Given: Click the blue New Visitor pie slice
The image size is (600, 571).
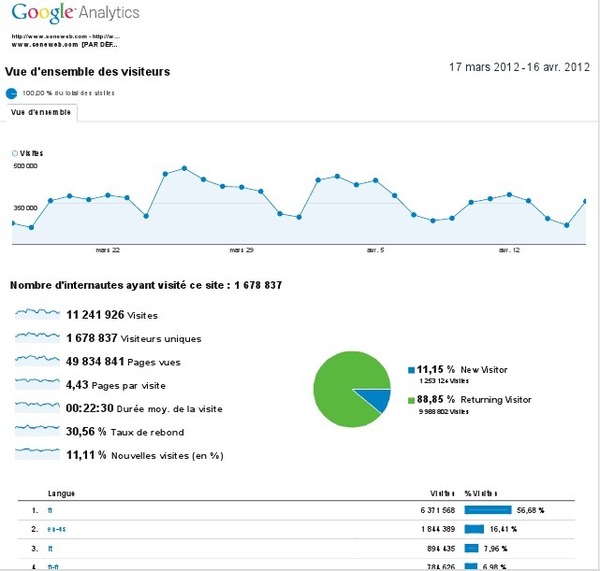Looking at the screenshot, I should click(x=379, y=399).
